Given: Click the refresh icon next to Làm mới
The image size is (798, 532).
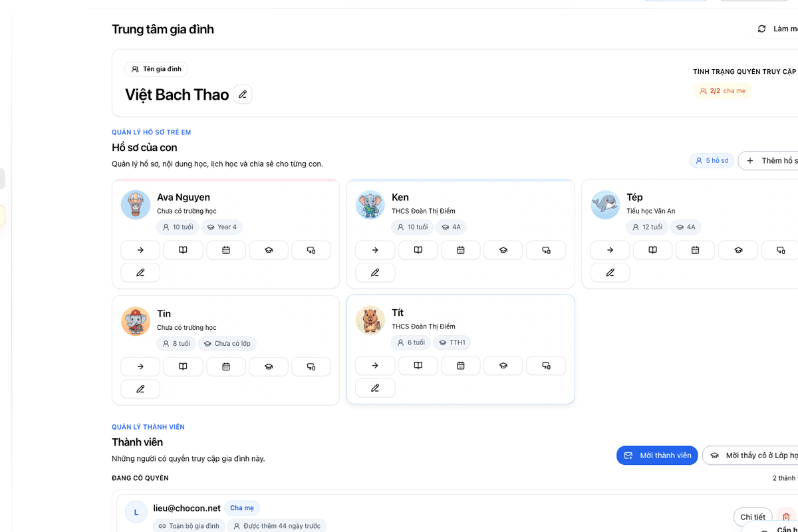Looking at the screenshot, I should (x=762, y=29).
